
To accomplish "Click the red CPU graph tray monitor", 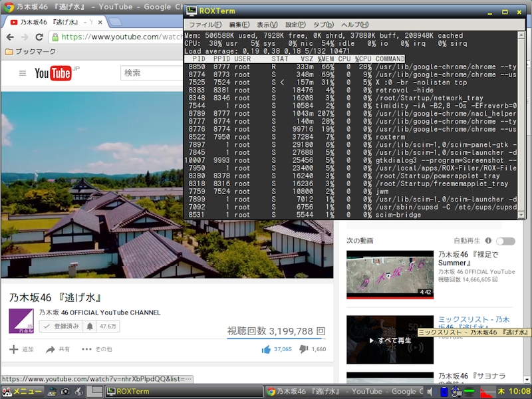I will tap(487, 392).
